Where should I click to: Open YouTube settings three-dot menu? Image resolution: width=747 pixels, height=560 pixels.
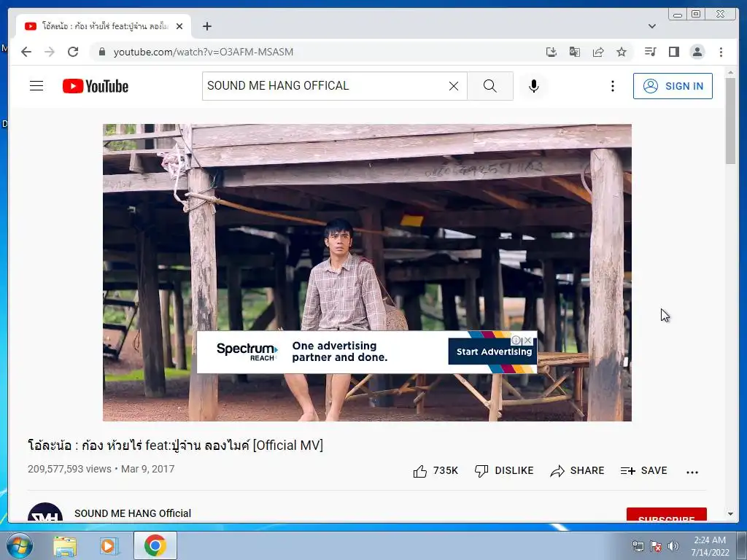(613, 86)
